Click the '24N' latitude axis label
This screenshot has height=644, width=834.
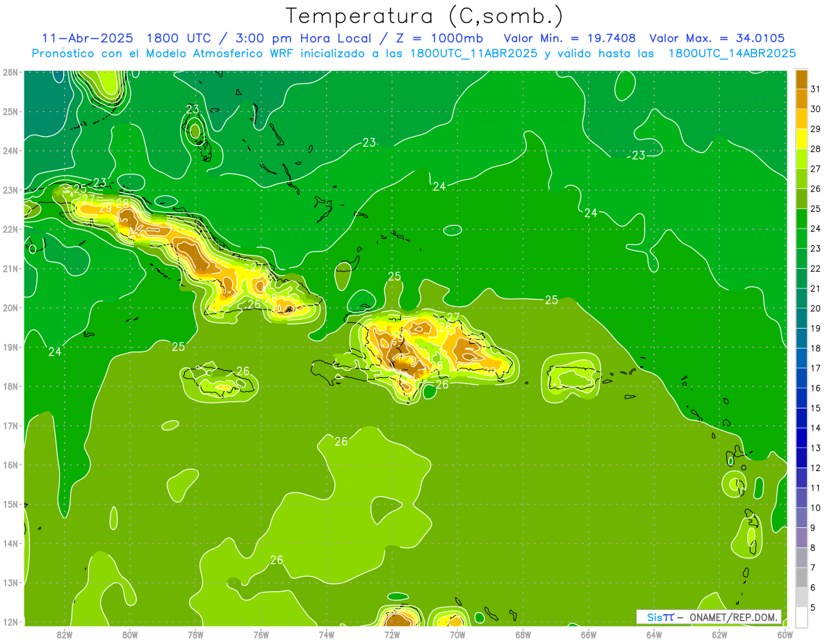coord(10,151)
